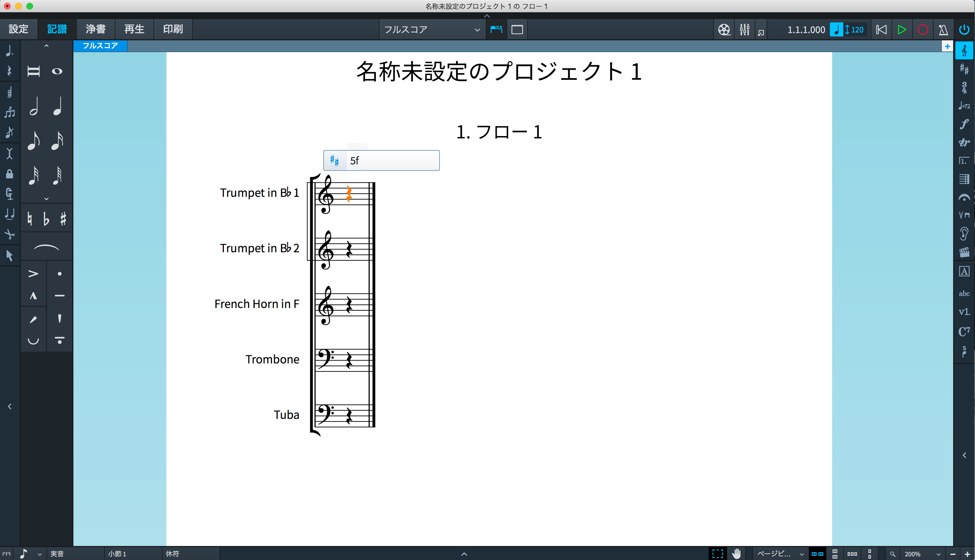Collapse the right notations panel
Viewport: 975px width, 560px height.
tap(964, 455)
